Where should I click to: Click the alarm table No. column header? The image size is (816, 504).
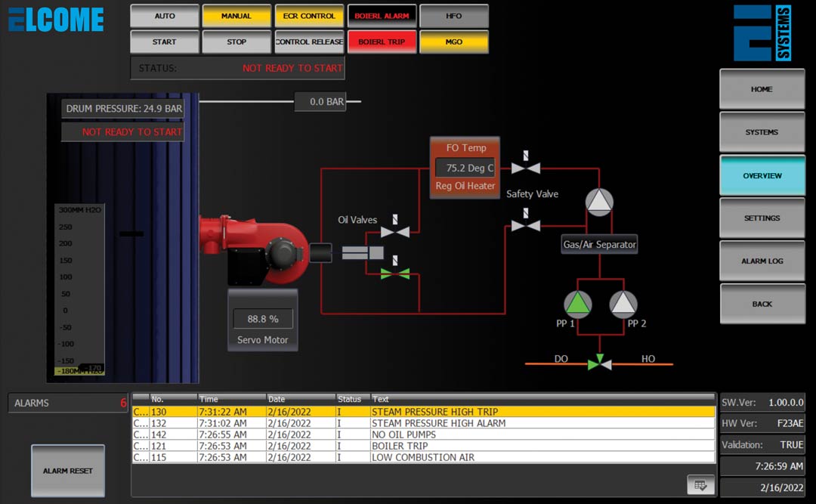click(x=173, y=400)
